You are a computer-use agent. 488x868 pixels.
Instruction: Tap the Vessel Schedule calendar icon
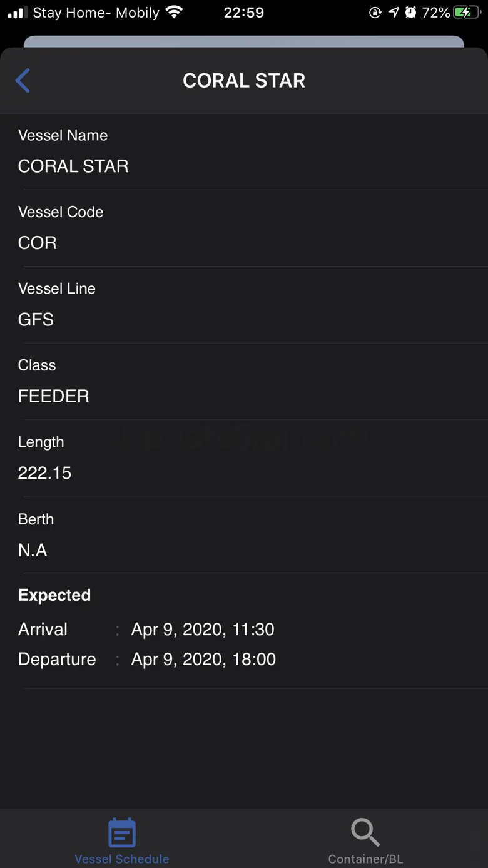(122, 833)
